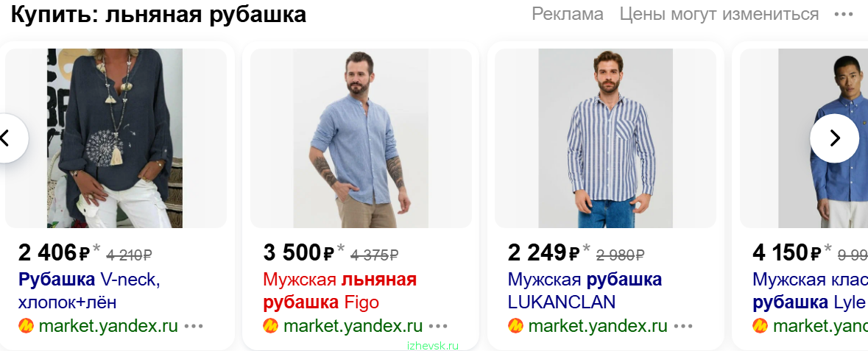Click the Реклама label
This screenshot has width=868, height=351.
click(568, 15)
